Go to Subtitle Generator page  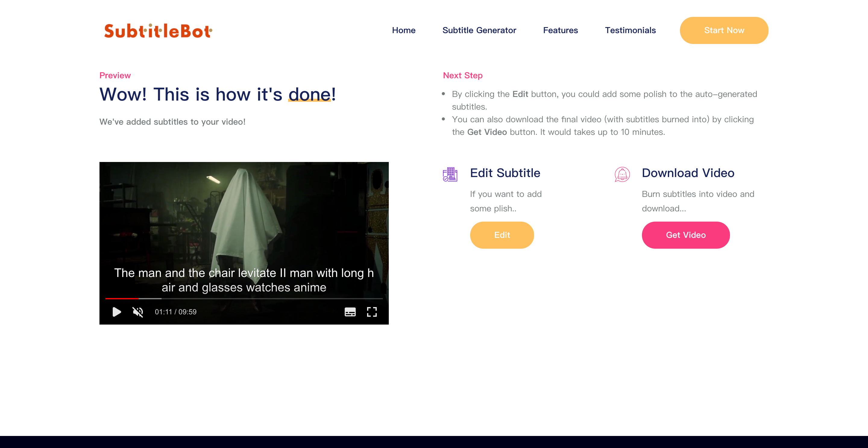[x=479, y=30]
